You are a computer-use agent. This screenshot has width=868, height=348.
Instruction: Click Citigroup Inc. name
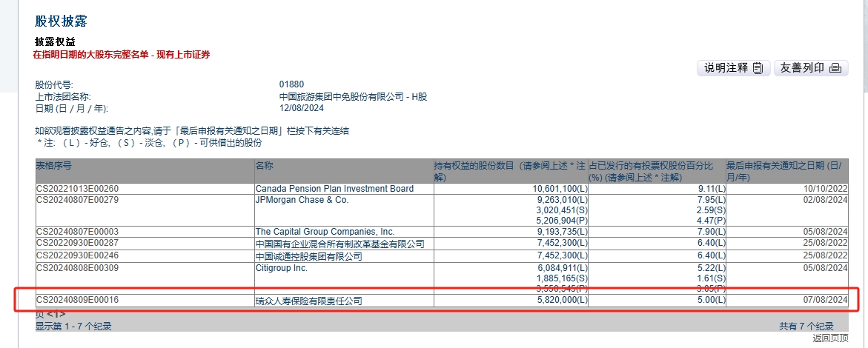(x=281, y=268)
